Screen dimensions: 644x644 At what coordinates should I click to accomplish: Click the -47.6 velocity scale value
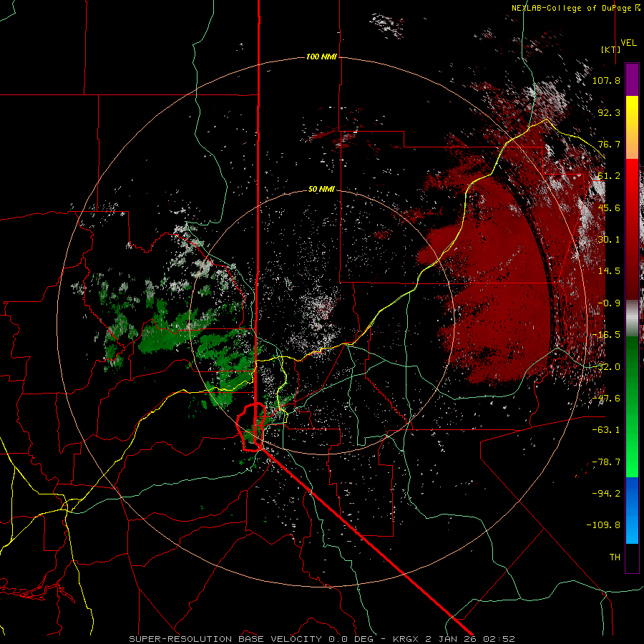606,399
